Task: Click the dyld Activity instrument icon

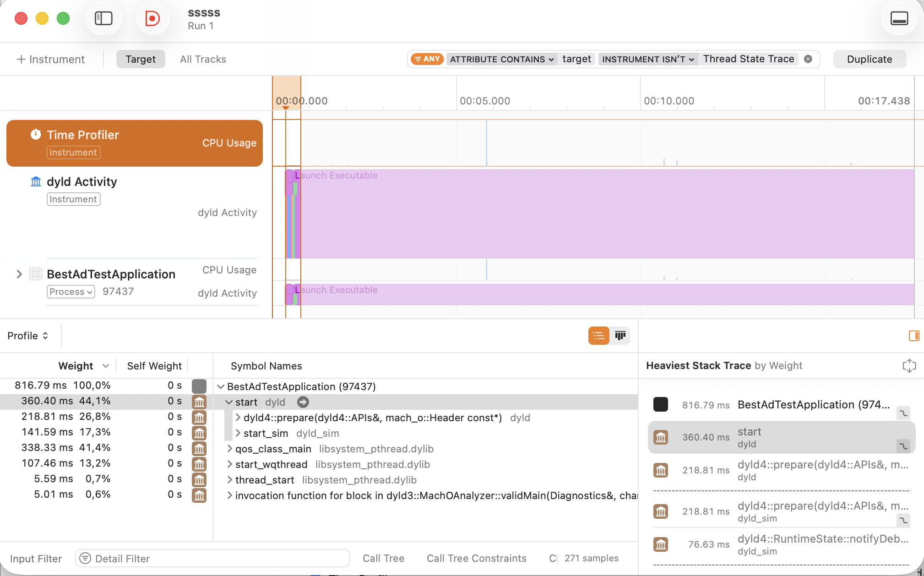Action: pos(36,182)
